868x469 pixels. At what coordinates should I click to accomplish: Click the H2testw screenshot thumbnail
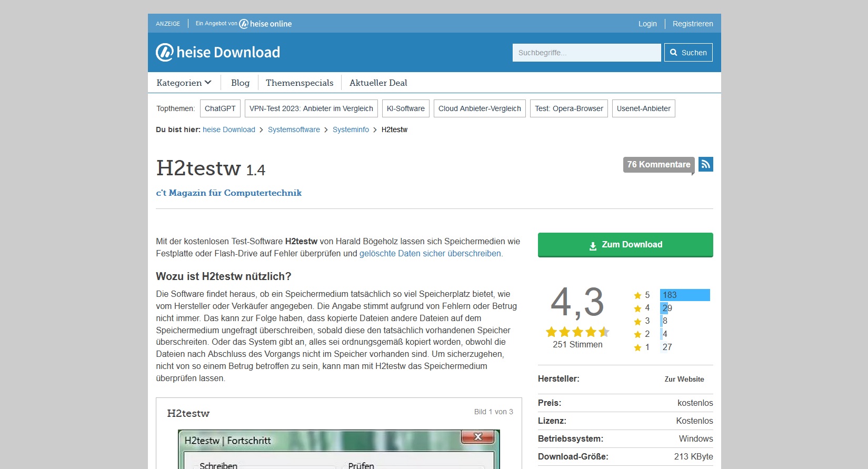point(339,449)
